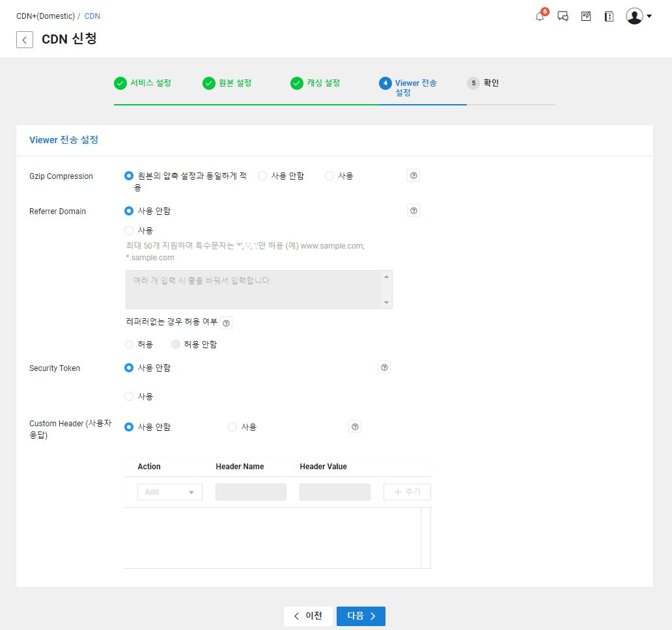Viewport: 672px width, 630px height.
Task: Click the Security Token help icon
Action: click(x=384, y=368)
